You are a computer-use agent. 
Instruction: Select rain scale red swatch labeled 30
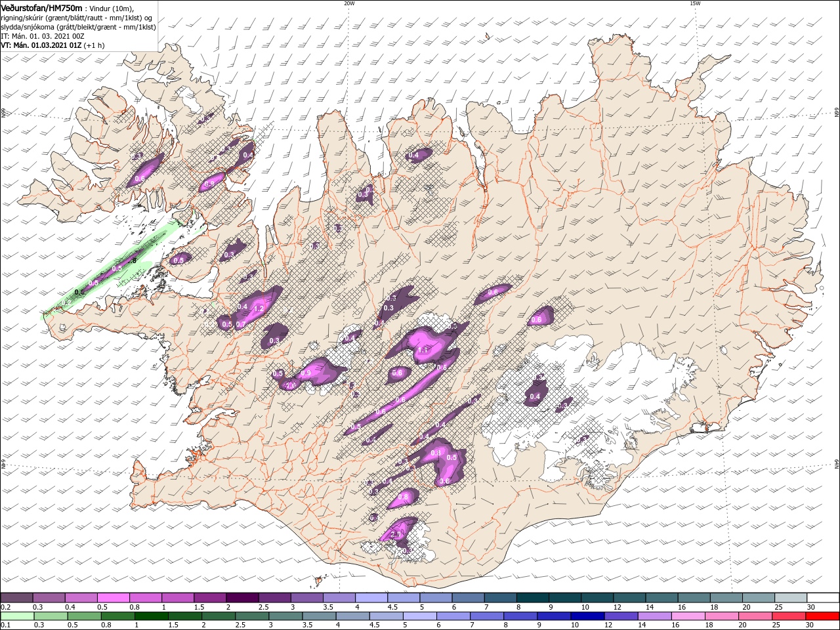pyautogui.click(x=823, y=616)
